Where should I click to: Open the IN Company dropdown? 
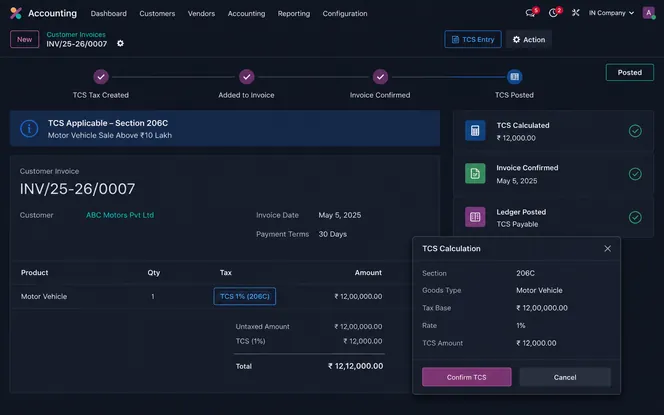611,13
